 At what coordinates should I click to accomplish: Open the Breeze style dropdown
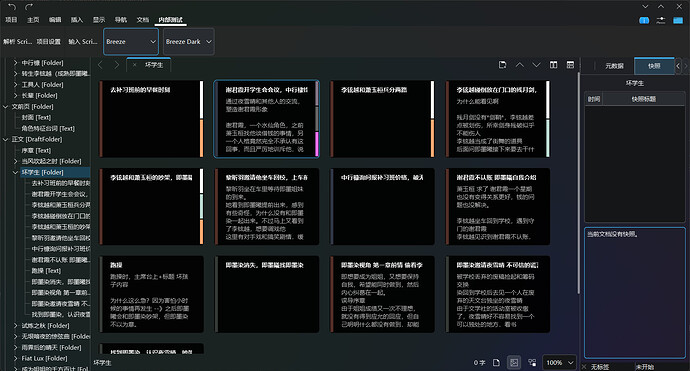click(131, 42)
